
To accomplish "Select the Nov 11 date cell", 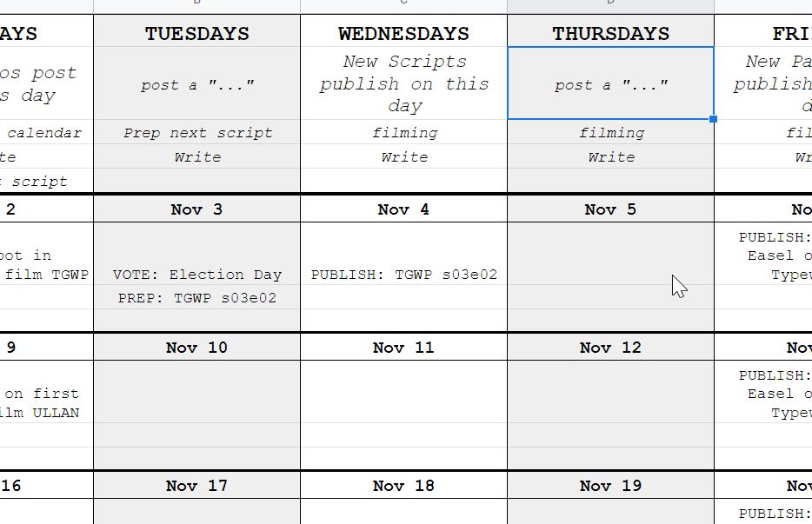I will coord(403,348).
